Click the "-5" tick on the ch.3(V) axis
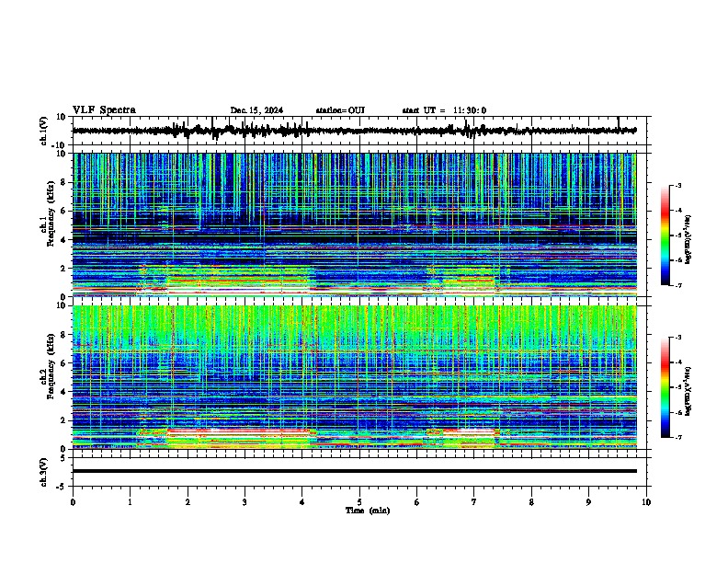The height and width of the screenshot is (563, 728). (x=62, y=487)
